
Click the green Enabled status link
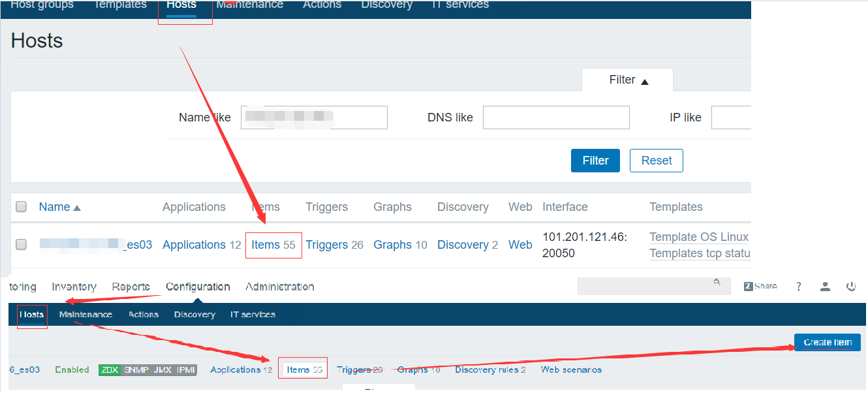[x=72, y=369]
